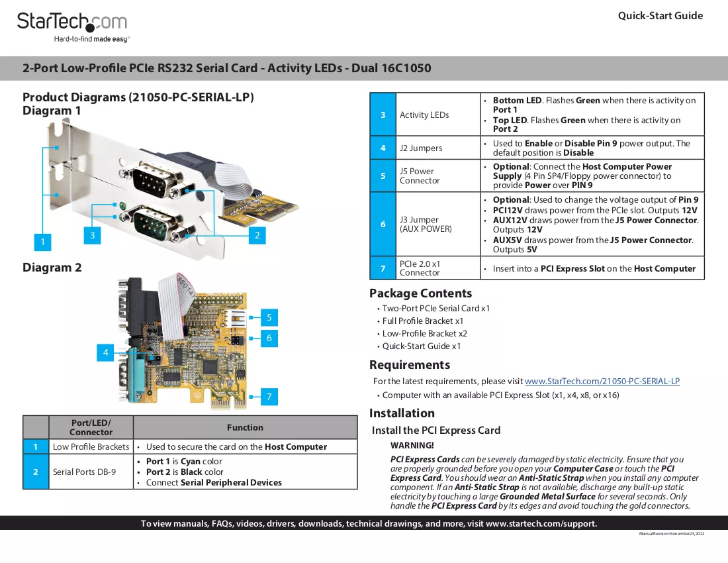Select "Low-Profile Bracket x2" list item
This screenshot has height=563, width=728.
point(425,334)
